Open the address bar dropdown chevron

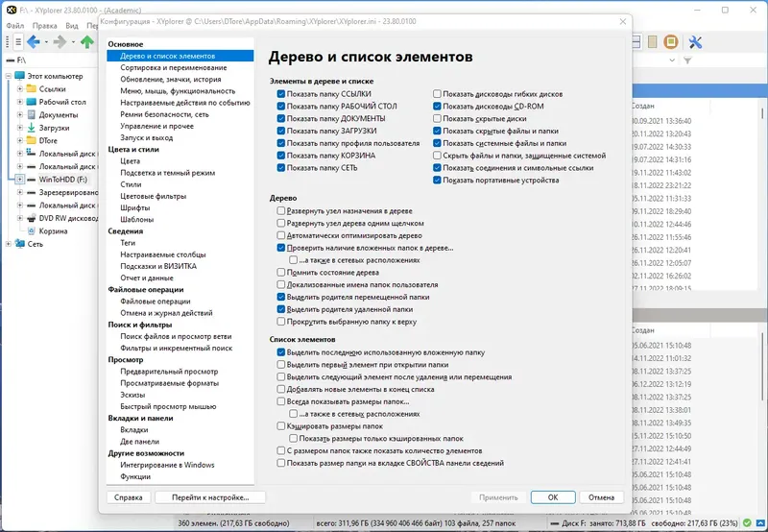(672, 60)
